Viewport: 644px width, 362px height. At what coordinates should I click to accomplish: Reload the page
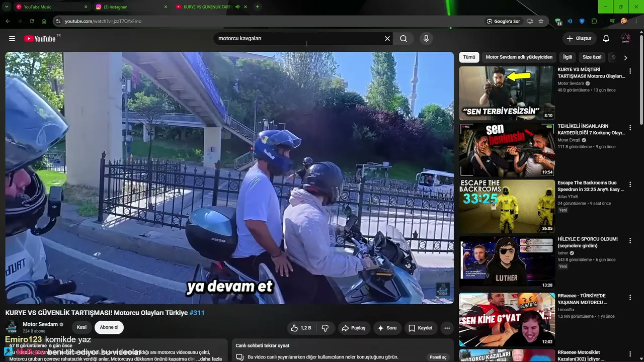pyautogui.click(x=32, y=21)
